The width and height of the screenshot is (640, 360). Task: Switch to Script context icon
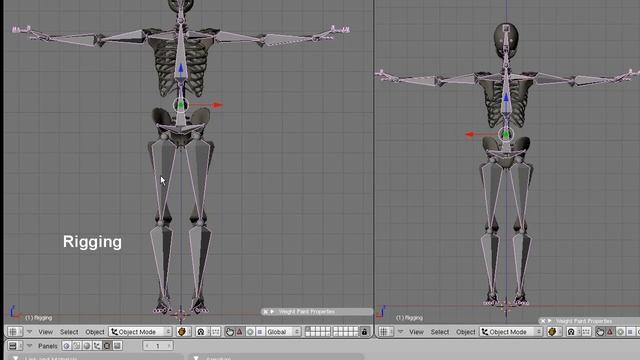pos(76,346)
